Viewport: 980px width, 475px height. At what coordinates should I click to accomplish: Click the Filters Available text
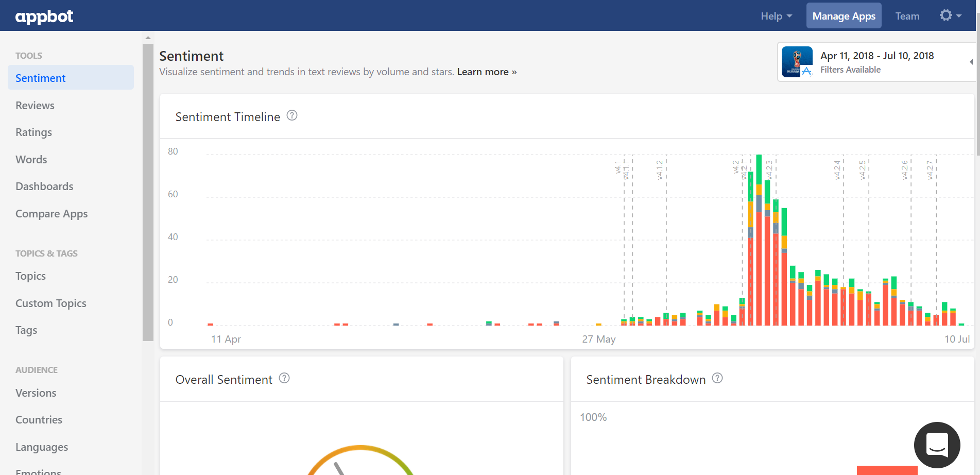coord(850,70)
